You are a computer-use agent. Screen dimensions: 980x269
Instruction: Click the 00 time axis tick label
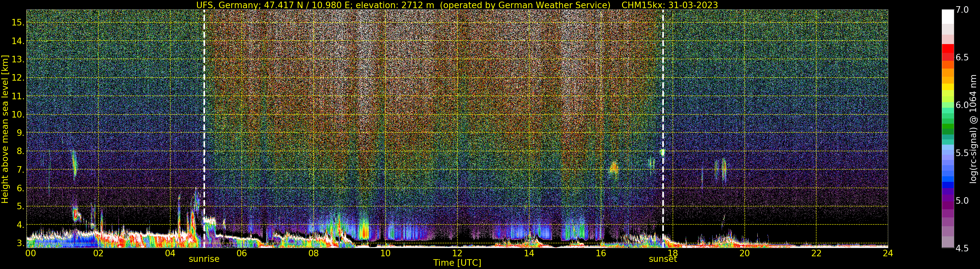coord(30,253)
